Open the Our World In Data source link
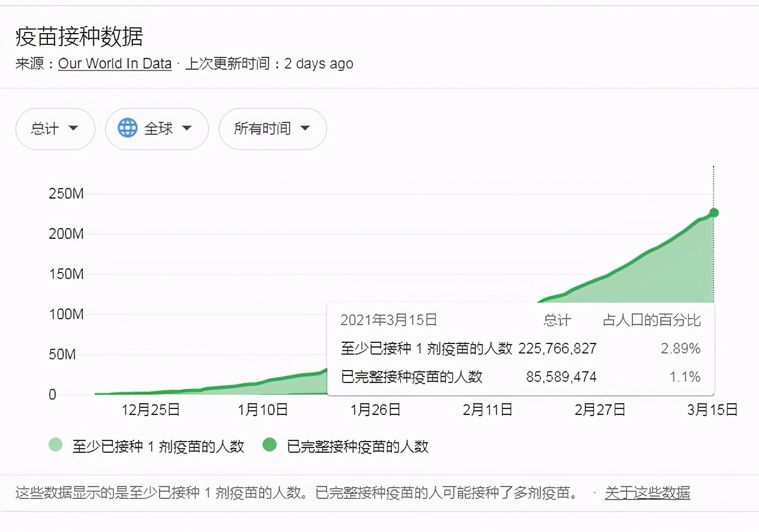 coord(115,64)
